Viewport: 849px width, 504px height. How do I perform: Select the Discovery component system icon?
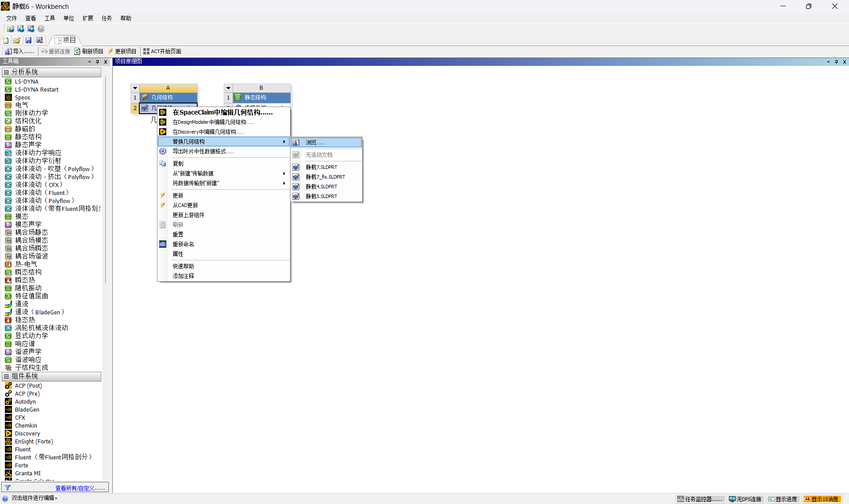pos(8,433)
